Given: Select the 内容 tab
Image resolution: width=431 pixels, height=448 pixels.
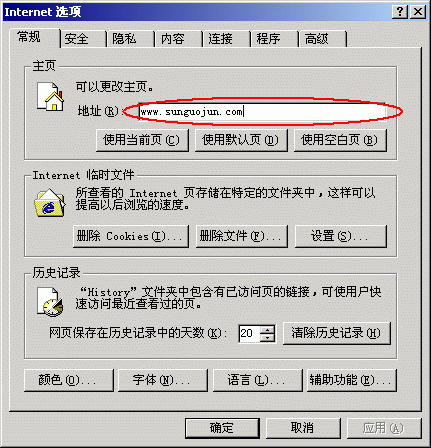Looking at the screenshot, I should tap(172, 39).
